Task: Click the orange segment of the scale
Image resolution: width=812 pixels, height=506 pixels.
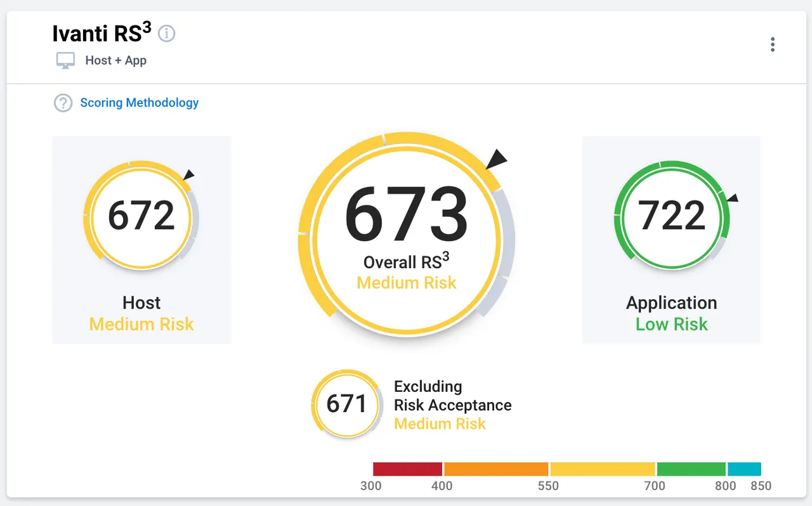Action: pos(496,469)
